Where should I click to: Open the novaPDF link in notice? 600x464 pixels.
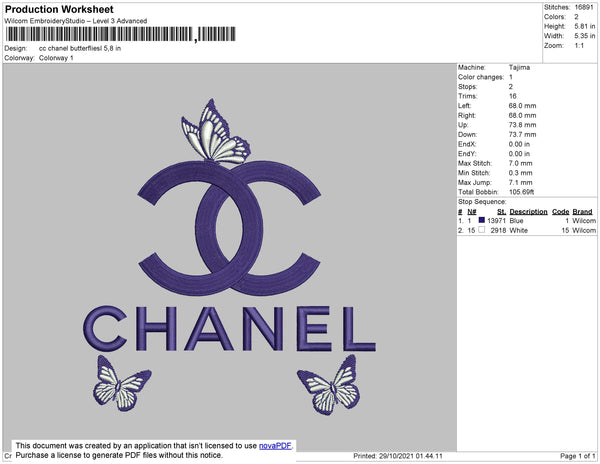point(275,446)
